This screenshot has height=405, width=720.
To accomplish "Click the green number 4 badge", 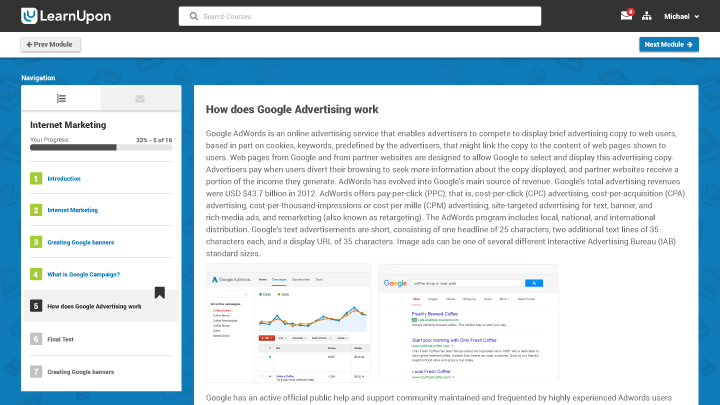I will pos(36,274).
